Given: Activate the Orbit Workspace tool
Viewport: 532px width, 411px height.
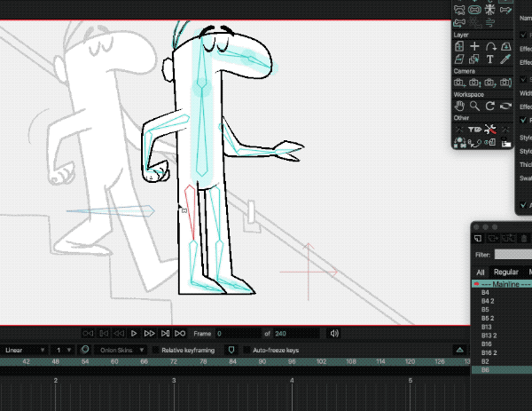Looking at the screenshot, I should (505, 106).
